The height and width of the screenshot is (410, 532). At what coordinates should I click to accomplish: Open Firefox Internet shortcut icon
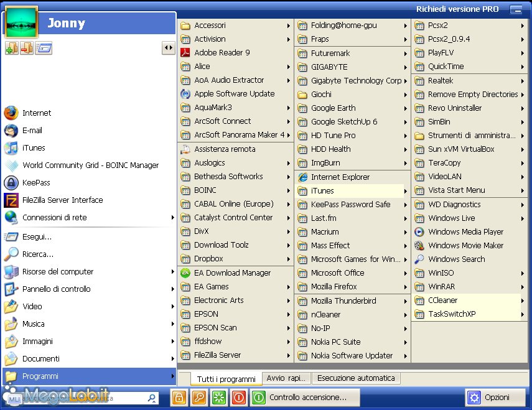[x=11, y=113]
